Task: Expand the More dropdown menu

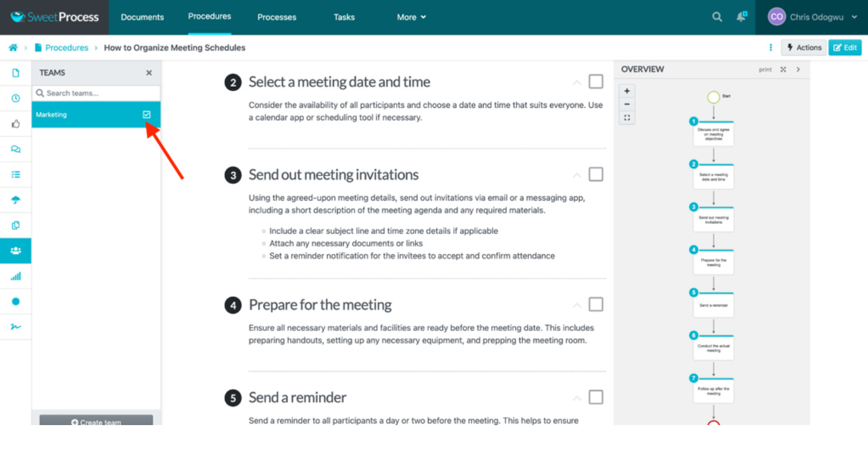Action: point(411,17)
